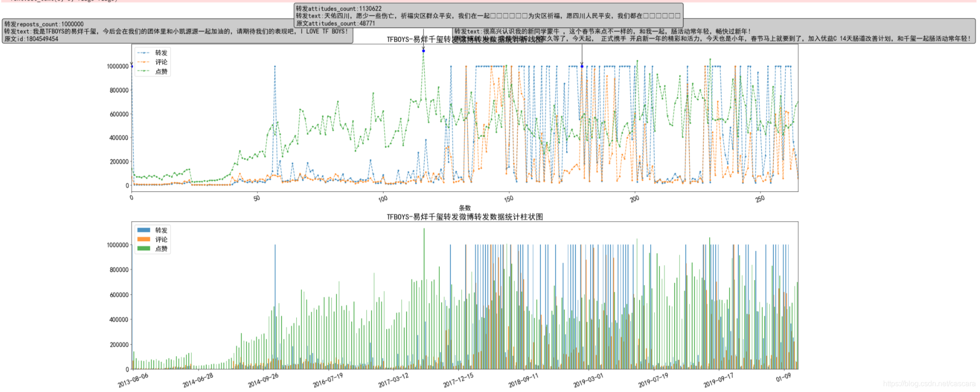Click the date tick 2013-08-06

tap(133, 380)
